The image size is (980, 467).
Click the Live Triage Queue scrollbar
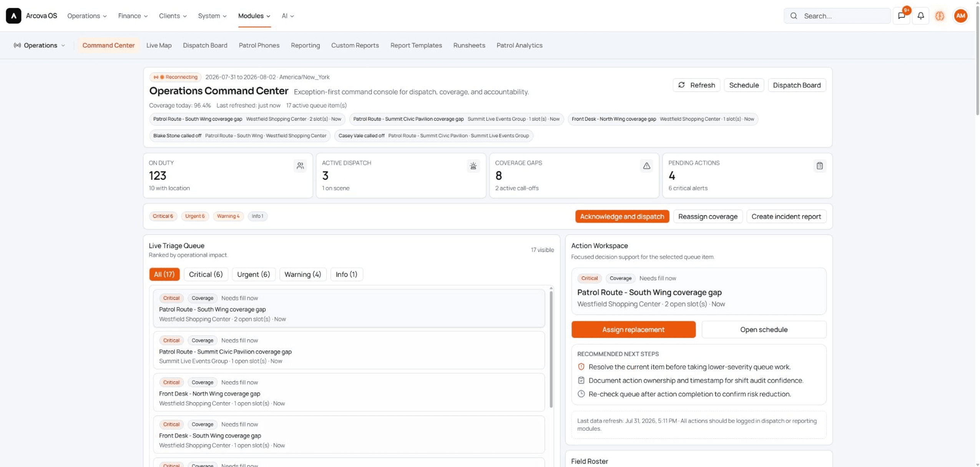pos(551,349)
